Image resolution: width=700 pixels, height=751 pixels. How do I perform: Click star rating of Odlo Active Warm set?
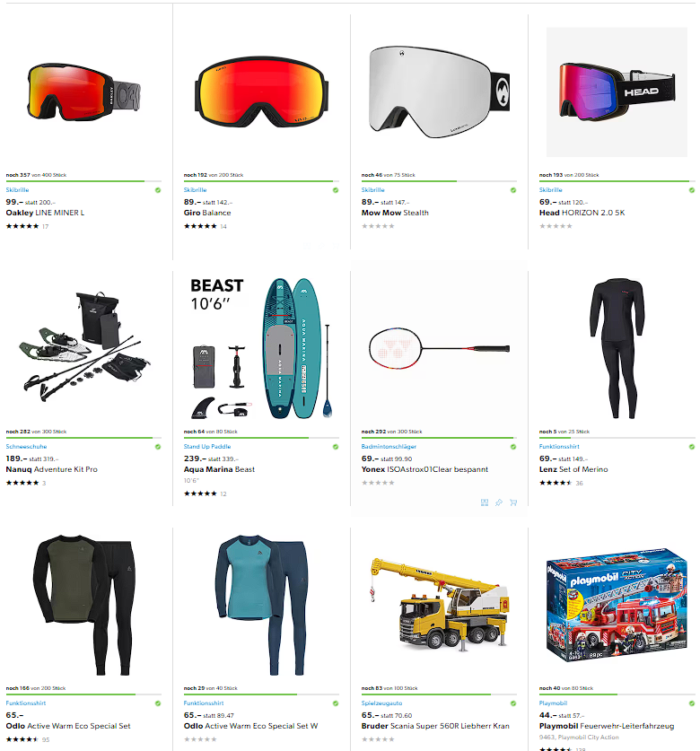(x=22, y=739)
